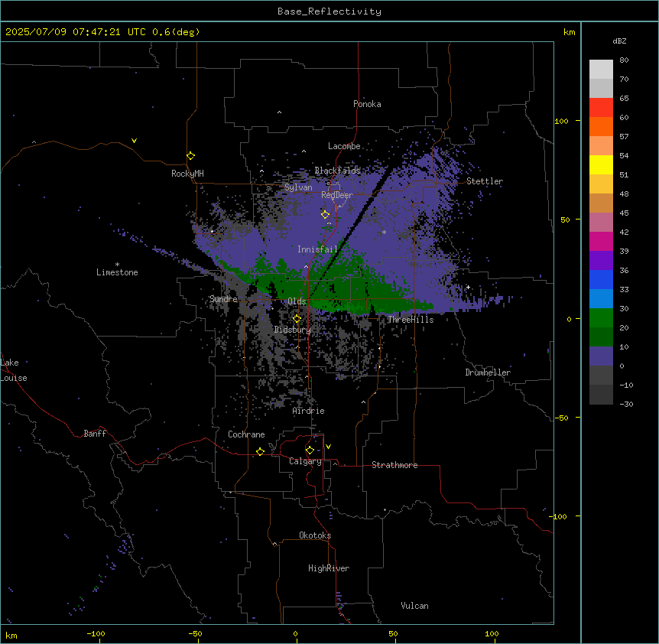659x644 pixels.
Task: Click the dBZ legend heading
Action: coord(619,41)
